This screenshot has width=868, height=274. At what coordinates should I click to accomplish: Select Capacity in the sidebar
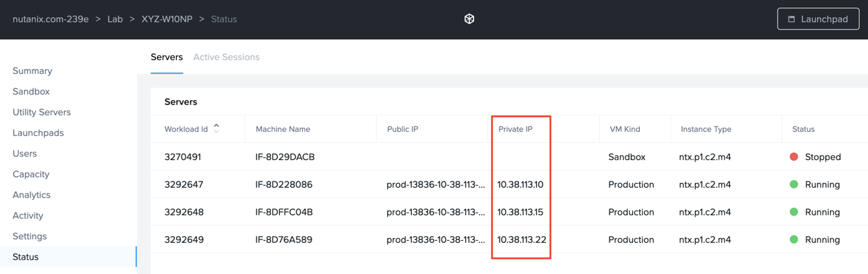point(31,174)
